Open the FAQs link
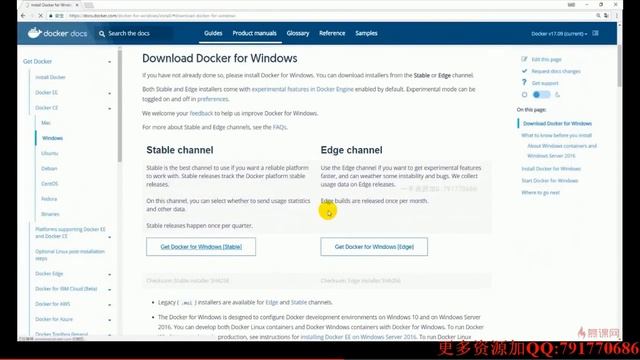This screenshot has height=360, width=640. click(279, 127)
